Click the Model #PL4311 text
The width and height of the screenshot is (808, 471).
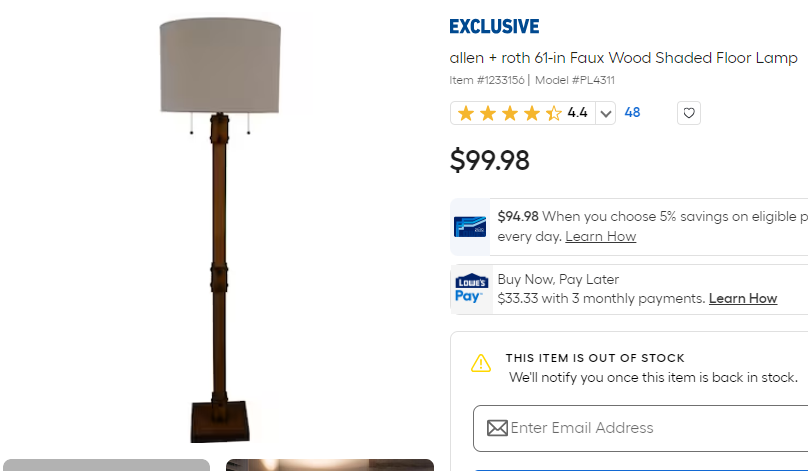(x=575, y=80)
